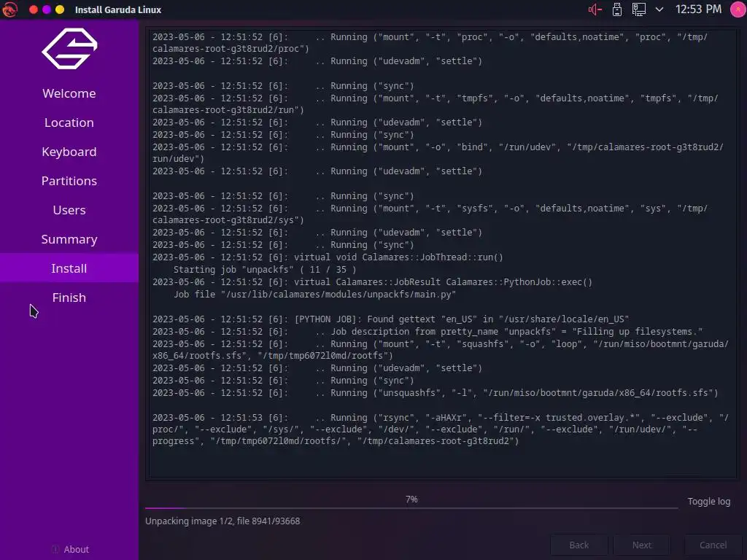Viewport: 747px width, 560px height.
Task: Select the Summary step in sidebar
Action: click(x=69, y=239)
